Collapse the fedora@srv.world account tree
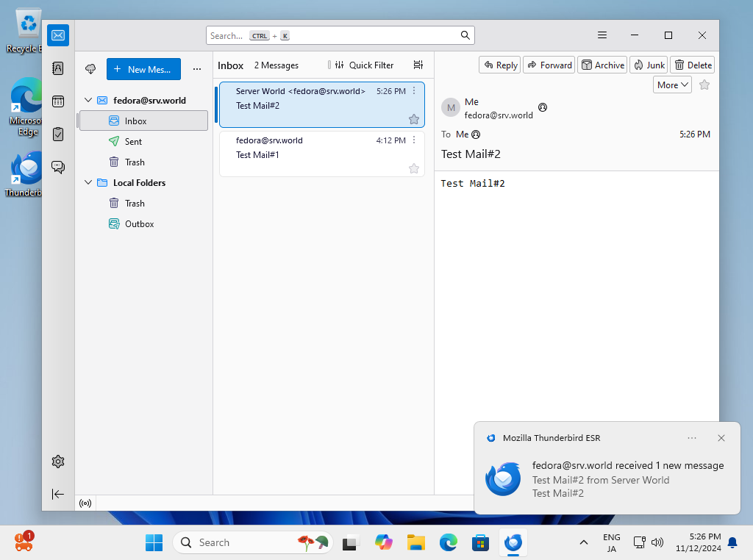Image resolution: width=753 pixels, height=560 pixels. click(x=88, y=101)
